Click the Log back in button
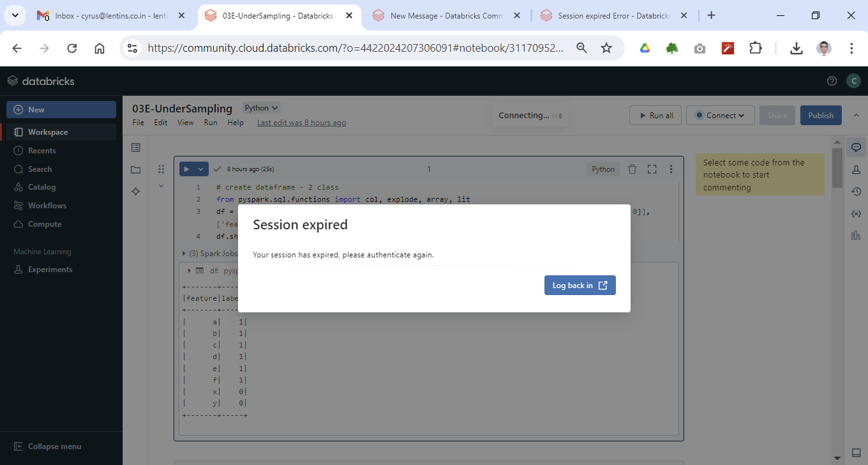Image resolution: width=868 pixels, height=465 pixels. (580, 286)
